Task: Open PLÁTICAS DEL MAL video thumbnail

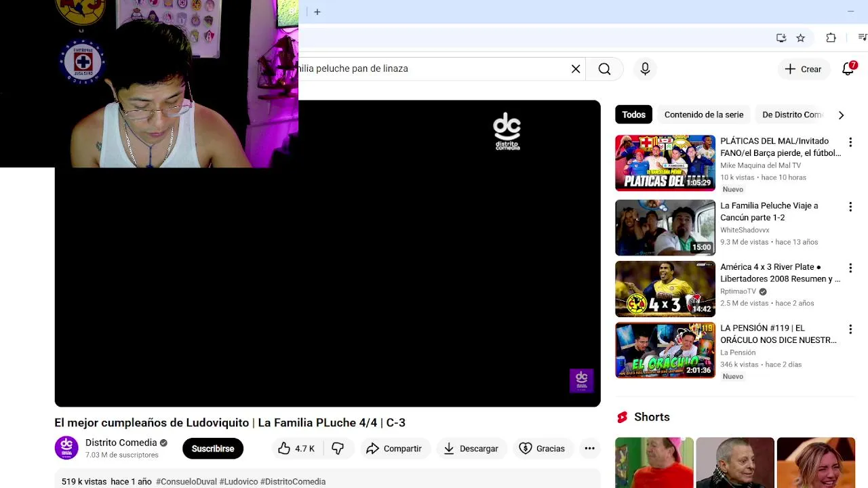Action: [665, 163]
